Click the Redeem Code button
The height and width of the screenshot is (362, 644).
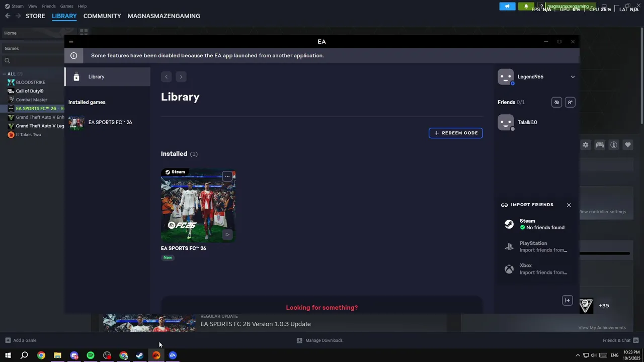pos(456,133)
